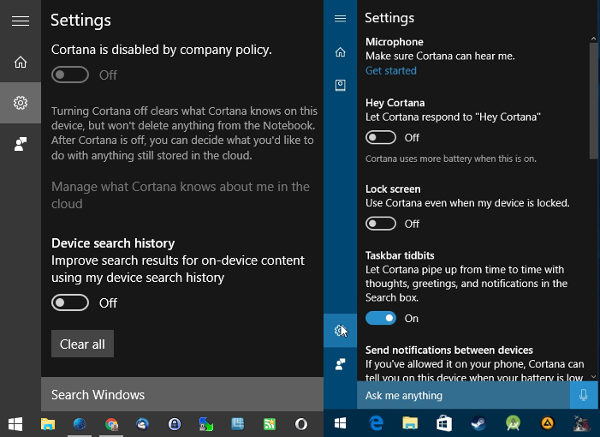
Task: Open Start menu on the right blue taskbar
Action: coord(340,423)
